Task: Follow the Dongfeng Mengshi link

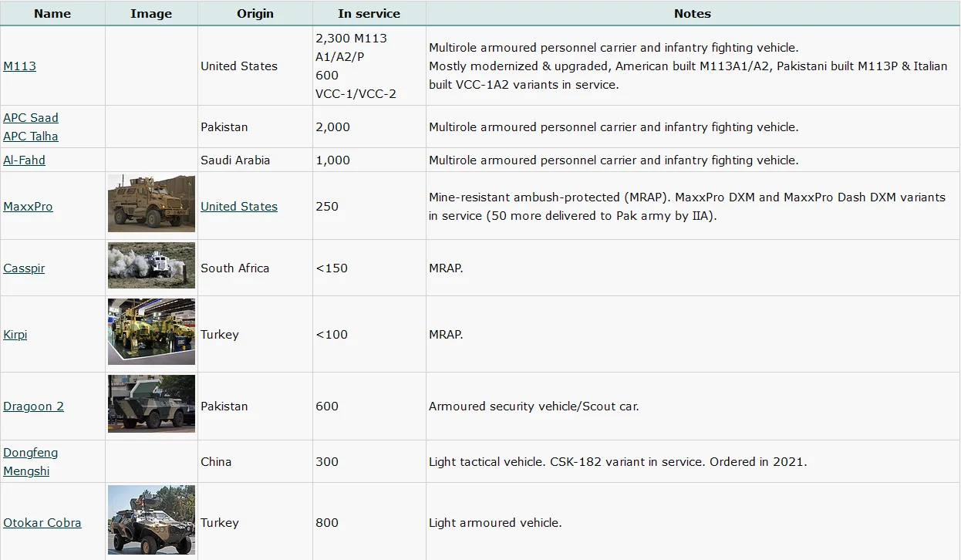Action: coord(31,462)
